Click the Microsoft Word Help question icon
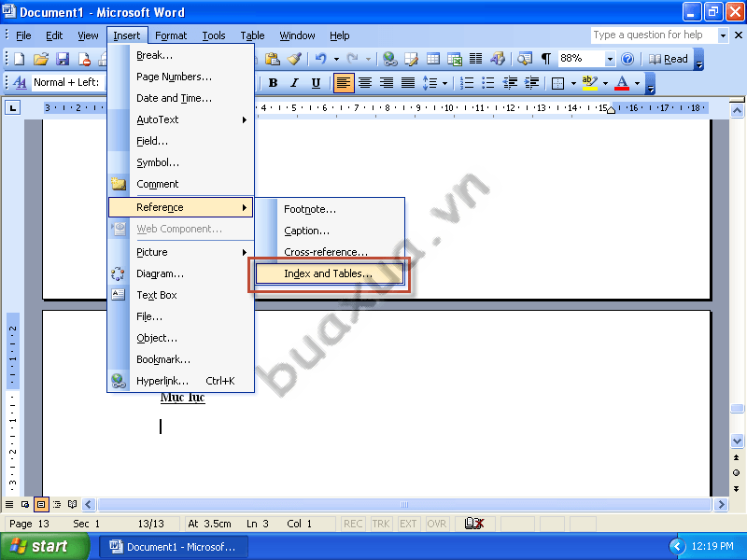 627,59
